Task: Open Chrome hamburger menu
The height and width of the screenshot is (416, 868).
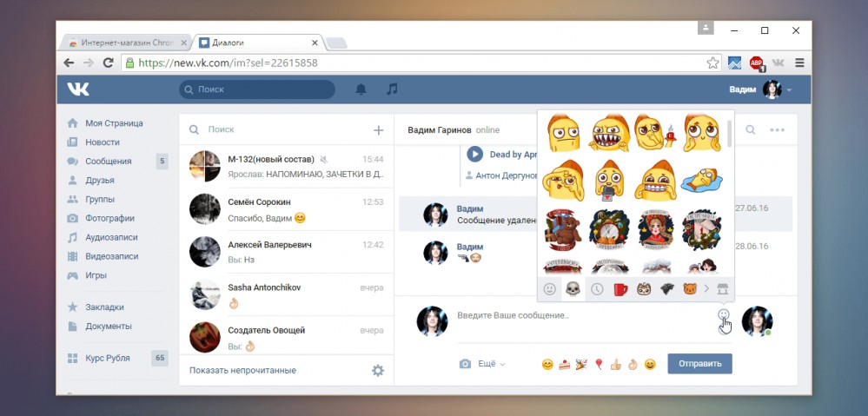Action: [799, 63]
